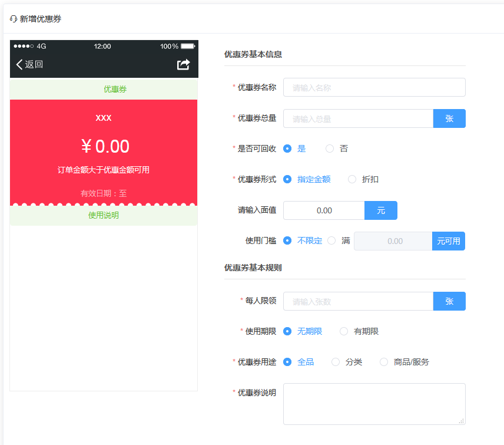Click the 12:00 clock in preview status bar
This screenshot has height=445, width=504.
102,47
